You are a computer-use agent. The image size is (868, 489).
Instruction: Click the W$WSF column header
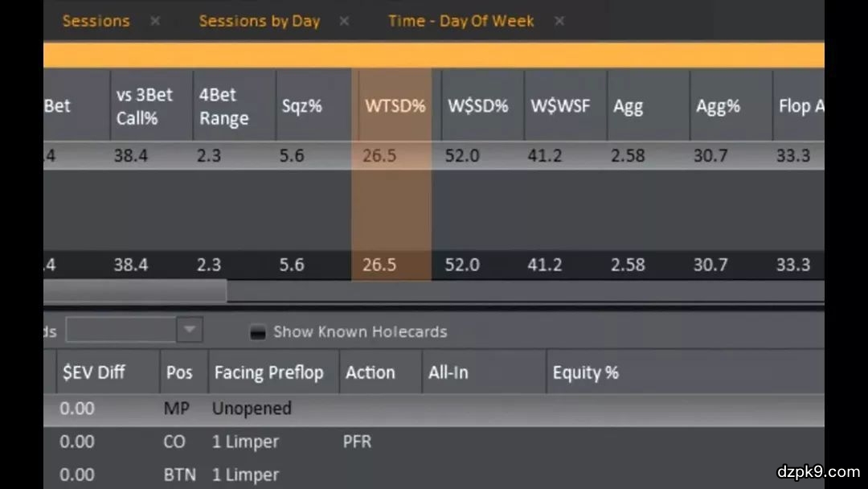[561, 106]
